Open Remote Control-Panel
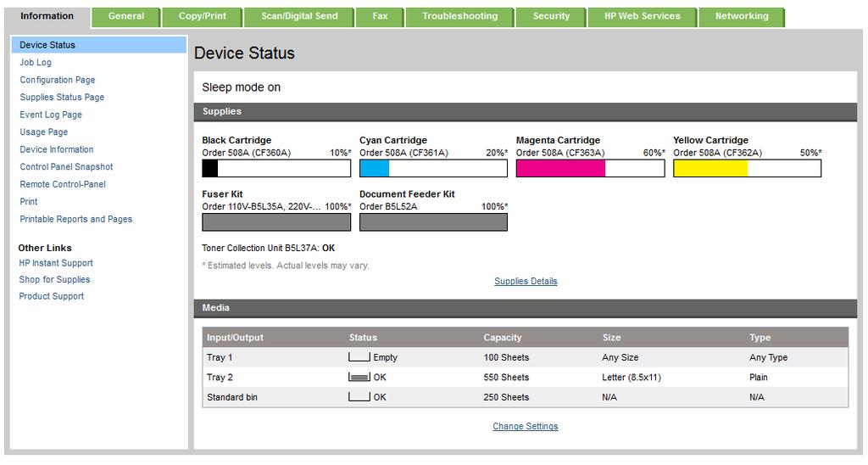Image resolution: width=868 pixels, height=465 pixels. (x=63, y=184)
